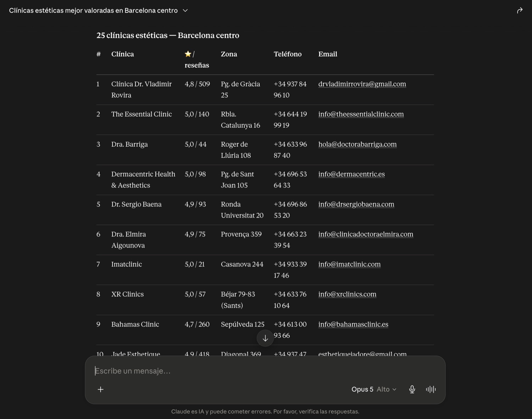Open info@drsergiobaena.com link
The width and height of the screenshot is (532, 419).
pos(356,205)
